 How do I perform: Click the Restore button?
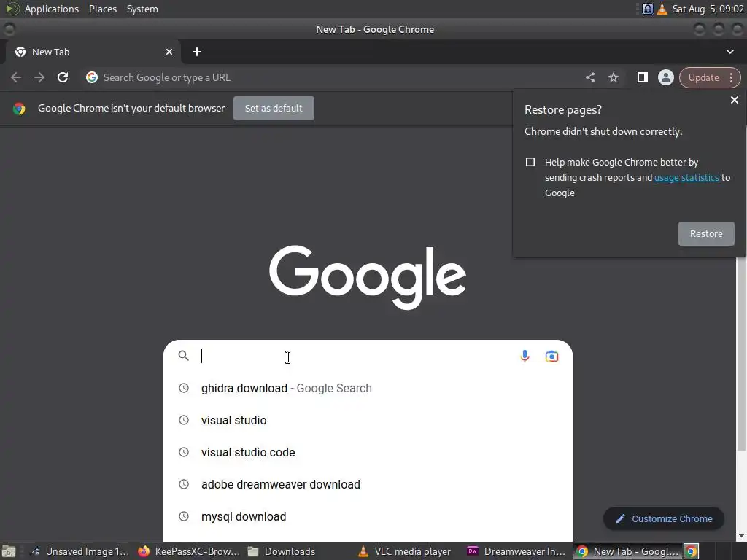706,234
